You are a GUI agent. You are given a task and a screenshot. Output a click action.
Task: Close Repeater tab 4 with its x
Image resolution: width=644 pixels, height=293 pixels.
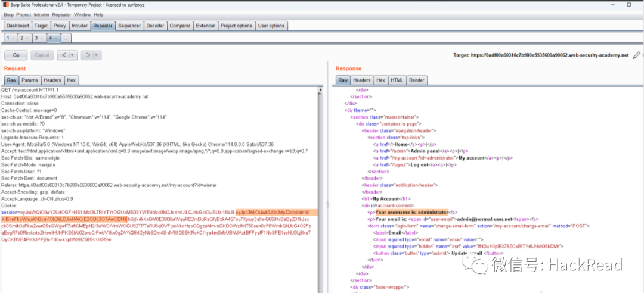pos(56,38)
